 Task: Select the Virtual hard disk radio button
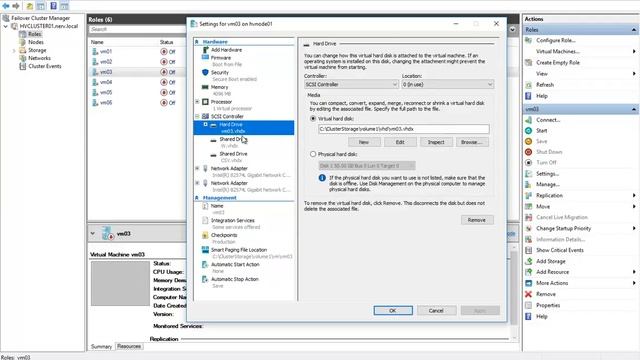coord(313,119)
